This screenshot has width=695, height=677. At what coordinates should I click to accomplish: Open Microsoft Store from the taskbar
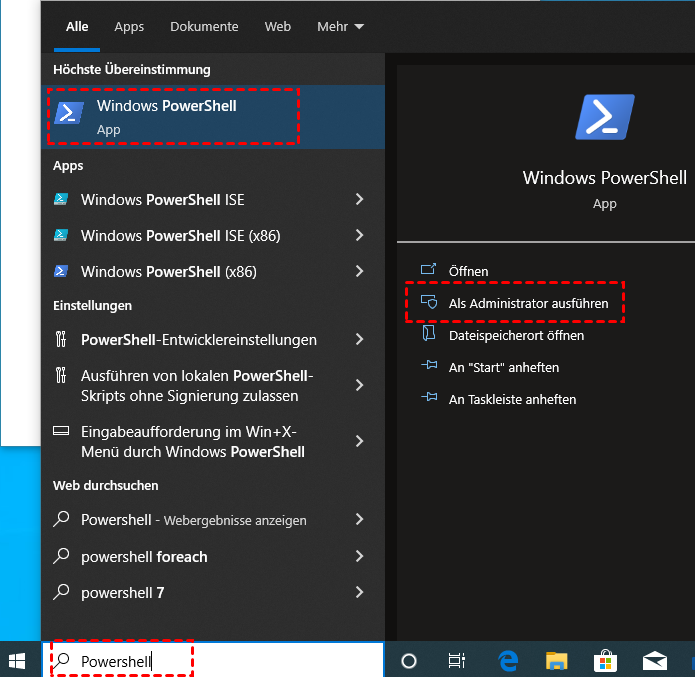pyautogui.click(x=606, y=660)
